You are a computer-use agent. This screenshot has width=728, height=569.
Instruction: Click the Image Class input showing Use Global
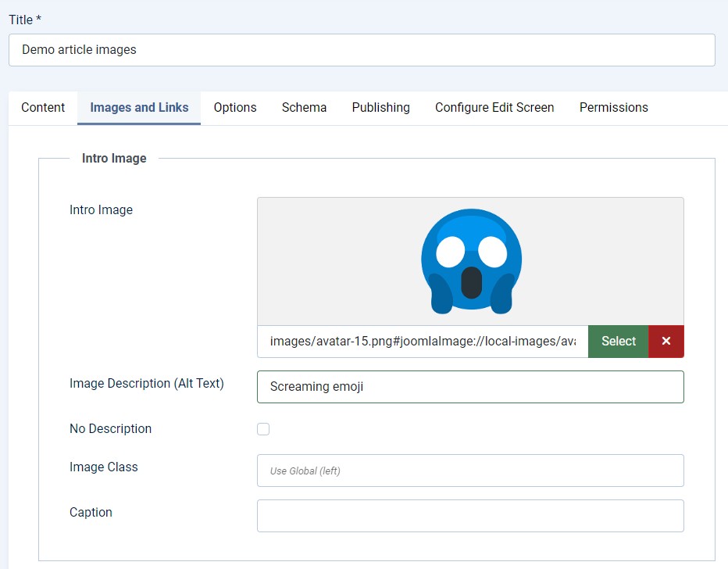click(470, 470)
